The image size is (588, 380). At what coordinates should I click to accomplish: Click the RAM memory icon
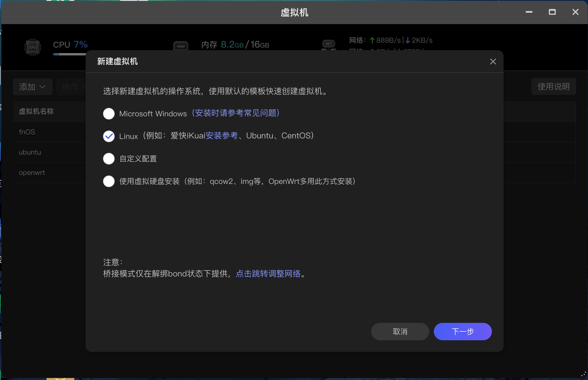181,46
